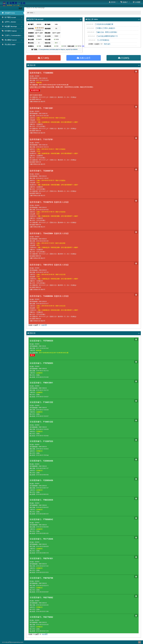
Task: Click the cloud icon in 受助列表 header
Action: pos(28,333)
